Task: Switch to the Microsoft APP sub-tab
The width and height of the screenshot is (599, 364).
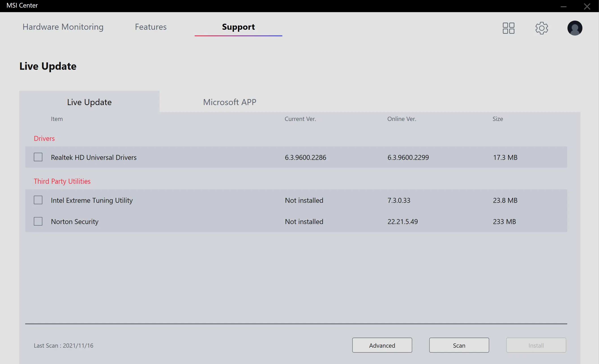Action: pyautogui.click(x=229, y=102)
